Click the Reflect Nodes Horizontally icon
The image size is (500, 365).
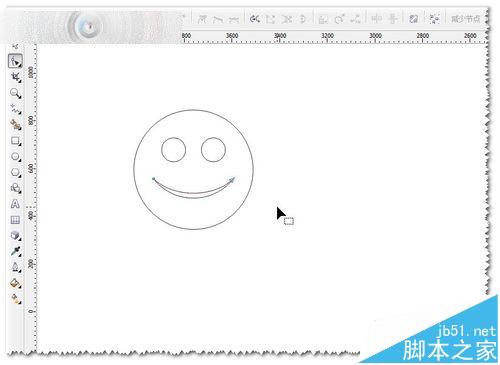point(376,19)
